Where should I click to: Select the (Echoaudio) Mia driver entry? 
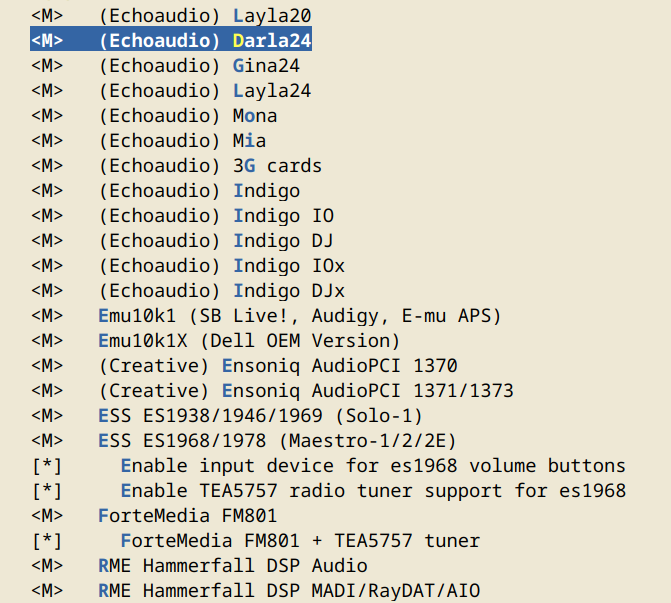[x=182, y=141]
